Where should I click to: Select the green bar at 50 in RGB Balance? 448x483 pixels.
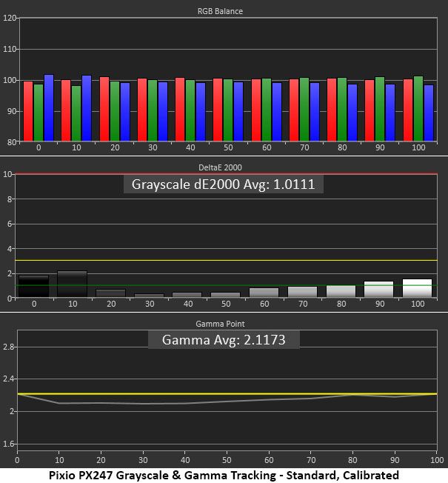tap(228, 110)
